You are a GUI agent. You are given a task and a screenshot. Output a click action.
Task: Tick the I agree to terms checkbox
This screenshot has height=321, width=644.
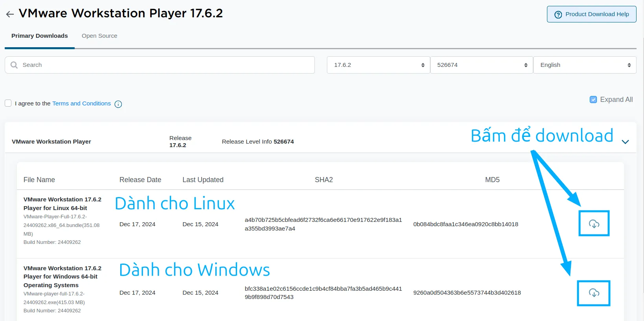[8, 103]
